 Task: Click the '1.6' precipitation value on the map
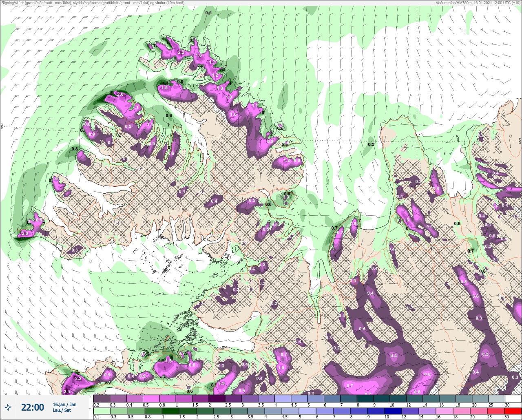pyautogui.click(x=199, y=55)
